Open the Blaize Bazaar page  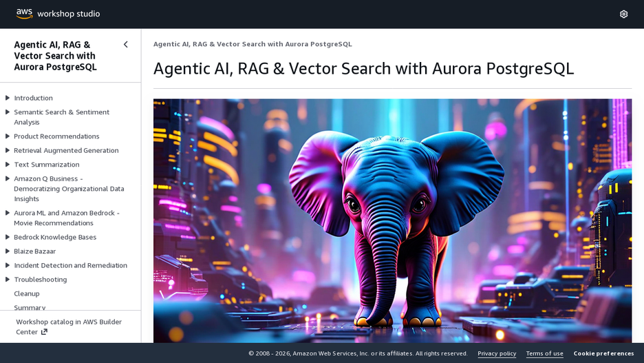click(35, 251)
